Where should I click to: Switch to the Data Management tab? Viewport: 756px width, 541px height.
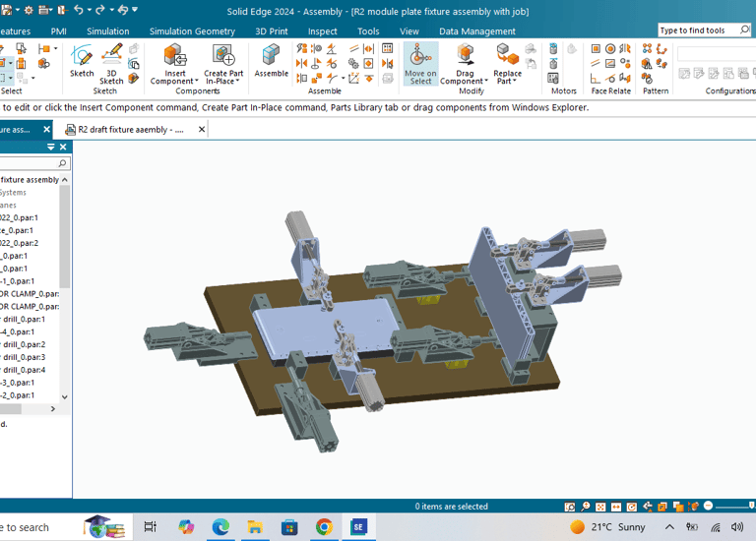(x=476, y=31)
